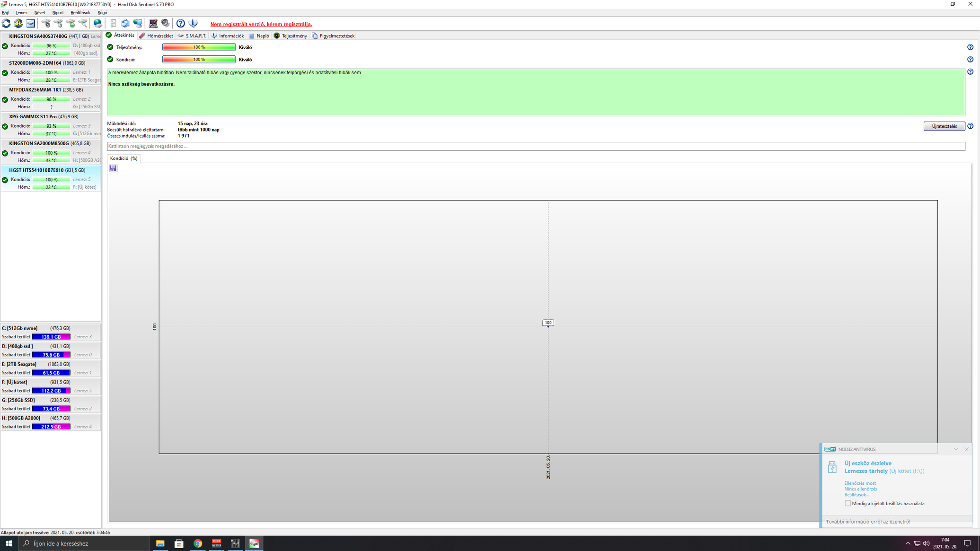Open the Hőmérséklet tab
This screenshot has width=980, height=551.
click(x=156, y=36)
